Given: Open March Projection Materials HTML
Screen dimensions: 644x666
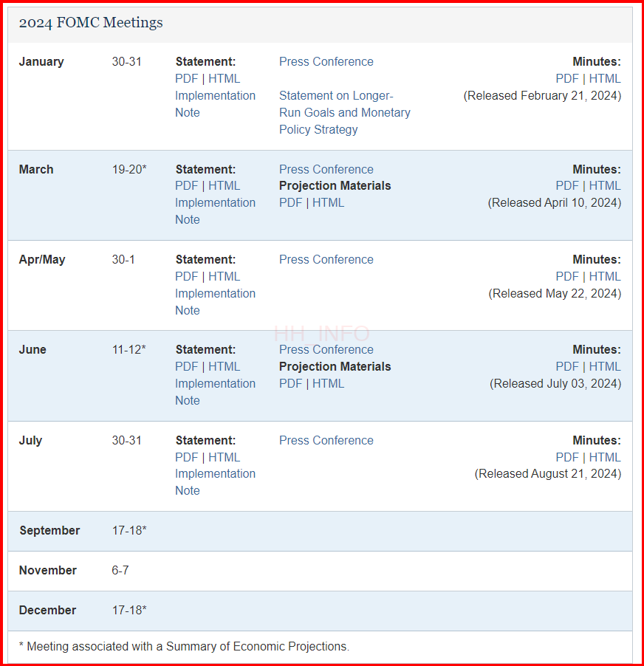Looking at the screenshot, I should 329,202.
